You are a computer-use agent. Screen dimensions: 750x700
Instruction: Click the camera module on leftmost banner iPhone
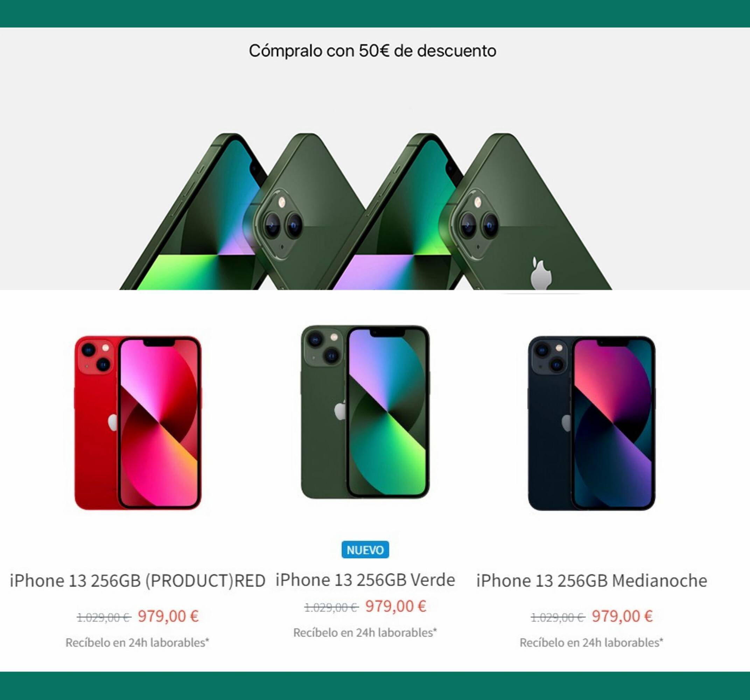tap(280, 224)
